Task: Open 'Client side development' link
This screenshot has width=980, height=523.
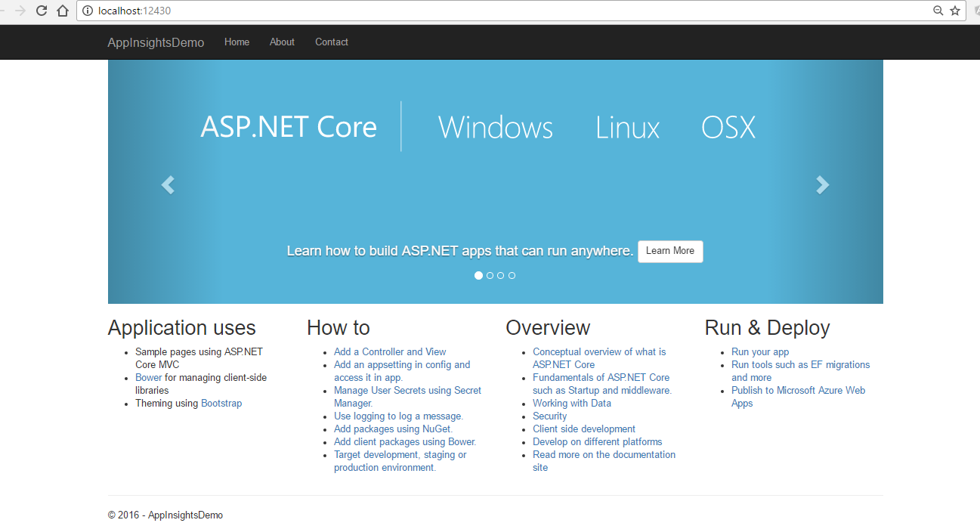Action: tap(584, 429)
